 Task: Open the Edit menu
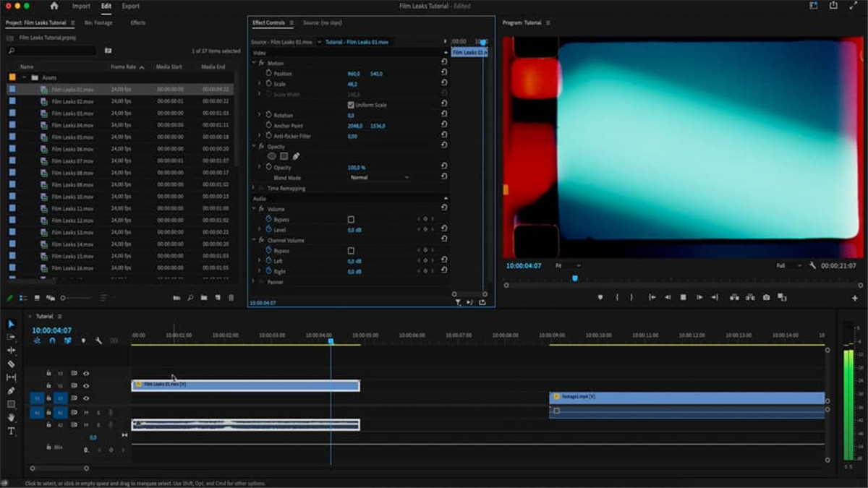click(x=105, y=6)
